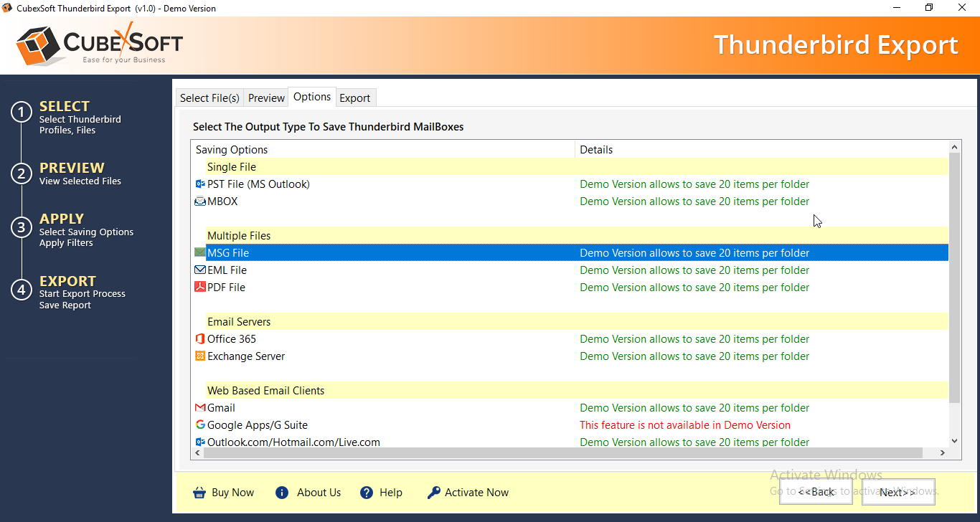Click 'This feature is not available' text
The width and height of the screenshot is (980, 522).
coord(685,425)
